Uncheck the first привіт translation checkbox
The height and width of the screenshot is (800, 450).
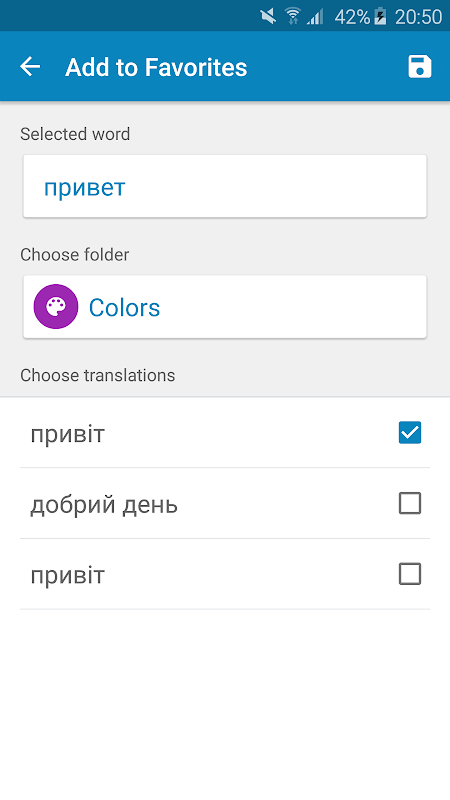[x=410, y=433]
